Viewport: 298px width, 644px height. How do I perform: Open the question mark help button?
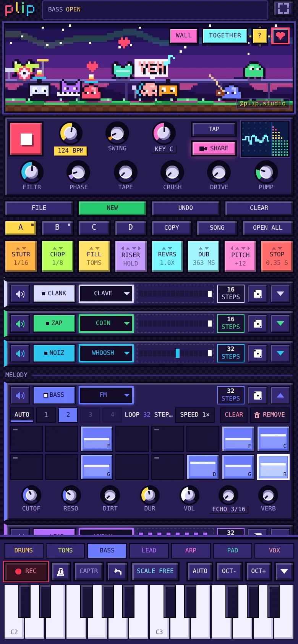click(x=259, y=36)
